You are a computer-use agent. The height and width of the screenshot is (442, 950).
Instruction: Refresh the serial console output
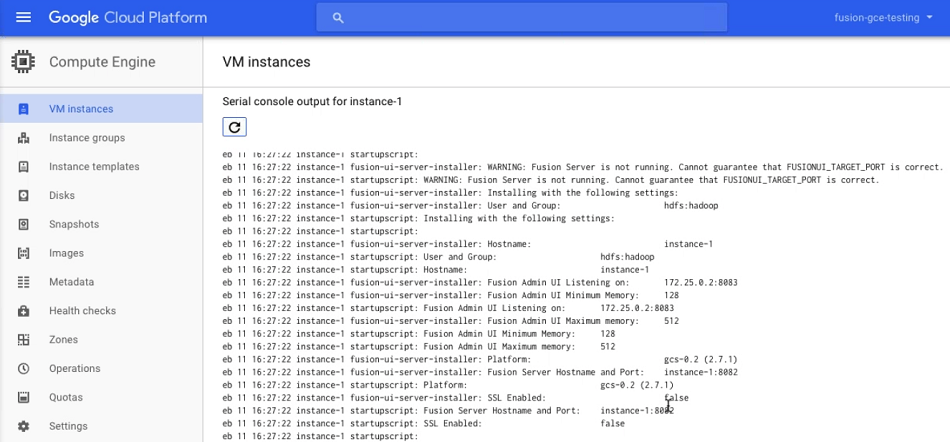(234, 127)
